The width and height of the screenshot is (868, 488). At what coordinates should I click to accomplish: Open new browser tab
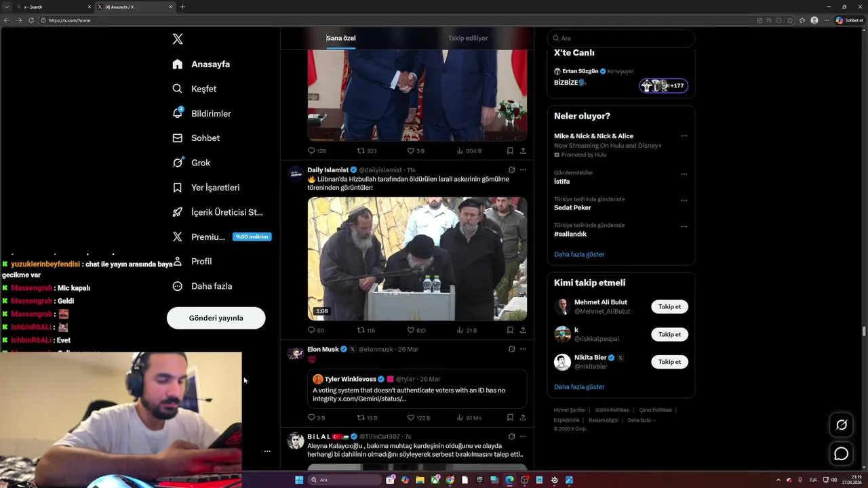[x=182, y=7]
